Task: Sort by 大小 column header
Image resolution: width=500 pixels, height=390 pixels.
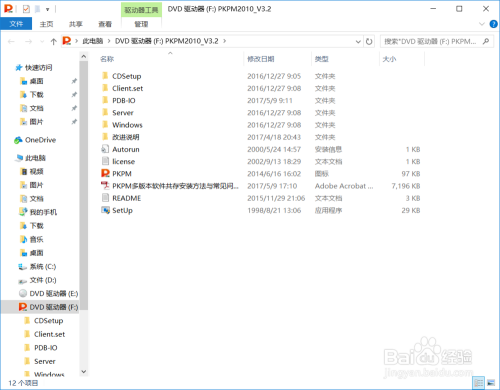Action: [389, 59]
